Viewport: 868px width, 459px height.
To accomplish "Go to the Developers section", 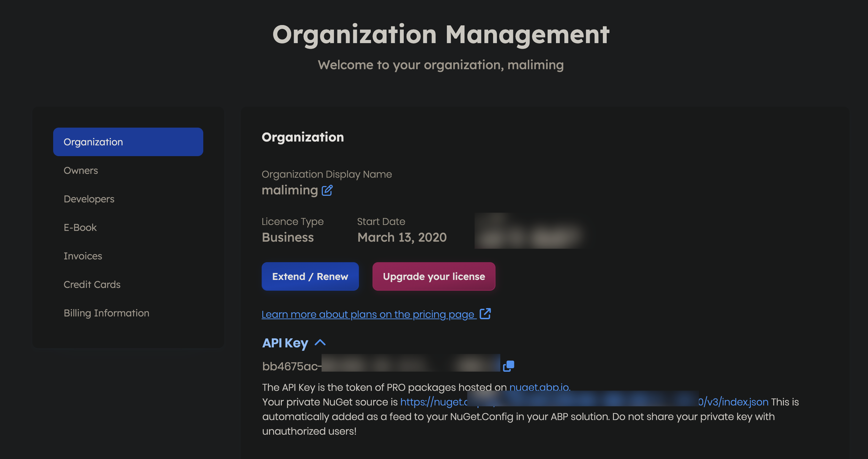I will point(89,199).
